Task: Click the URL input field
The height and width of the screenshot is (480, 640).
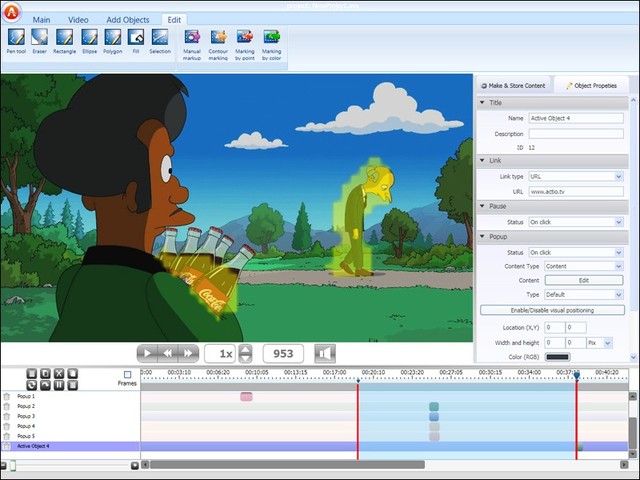Action: (x=576, y=191)
